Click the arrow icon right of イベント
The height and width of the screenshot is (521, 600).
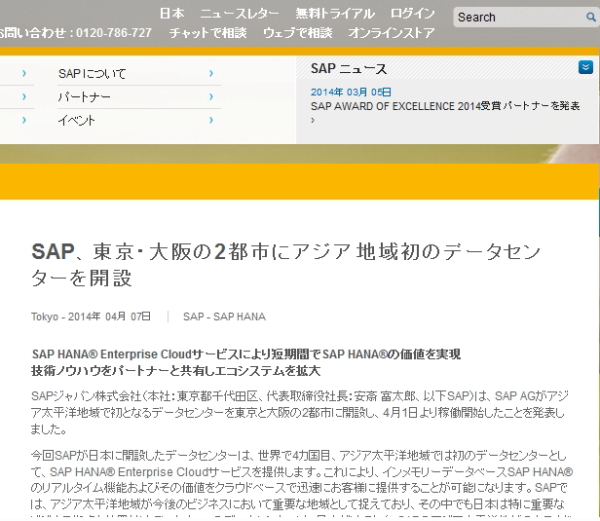click(x=211, y=120)
